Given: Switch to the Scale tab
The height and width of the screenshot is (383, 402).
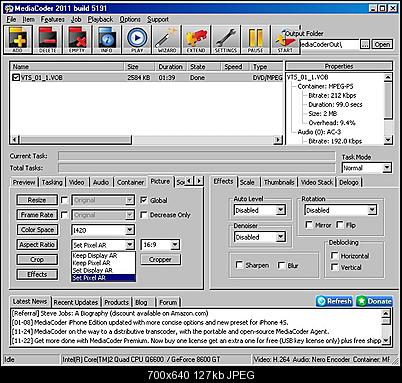Looking at the screenshot, I should [248, 182].
